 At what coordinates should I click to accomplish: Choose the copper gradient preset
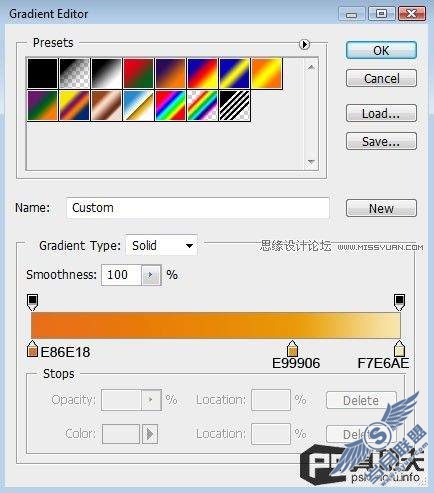pyautogui.click(x=106, y=105)
